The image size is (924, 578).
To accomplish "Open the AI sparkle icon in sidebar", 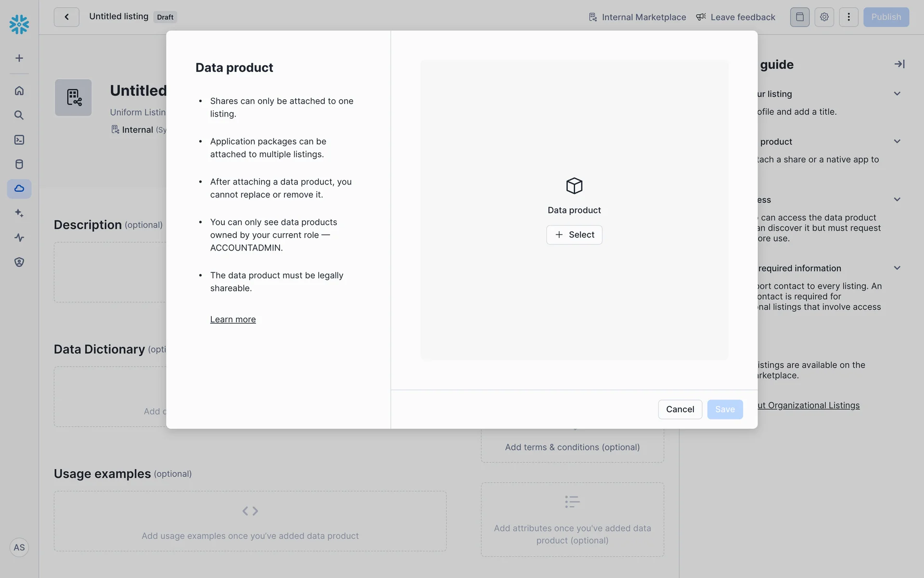I will click(19, 213).
